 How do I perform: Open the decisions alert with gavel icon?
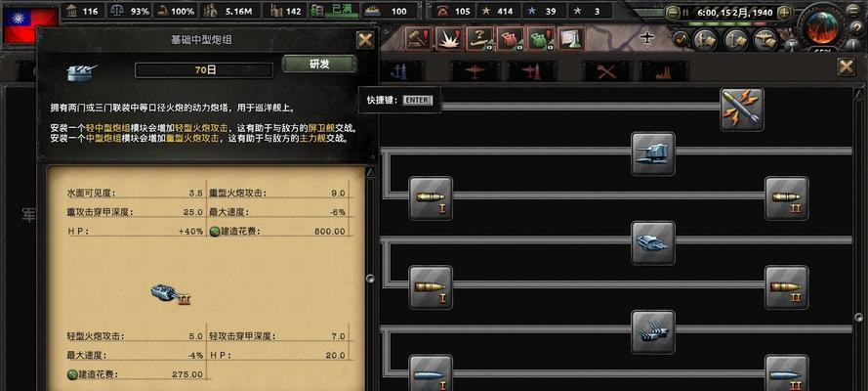[x=418, y=38]
